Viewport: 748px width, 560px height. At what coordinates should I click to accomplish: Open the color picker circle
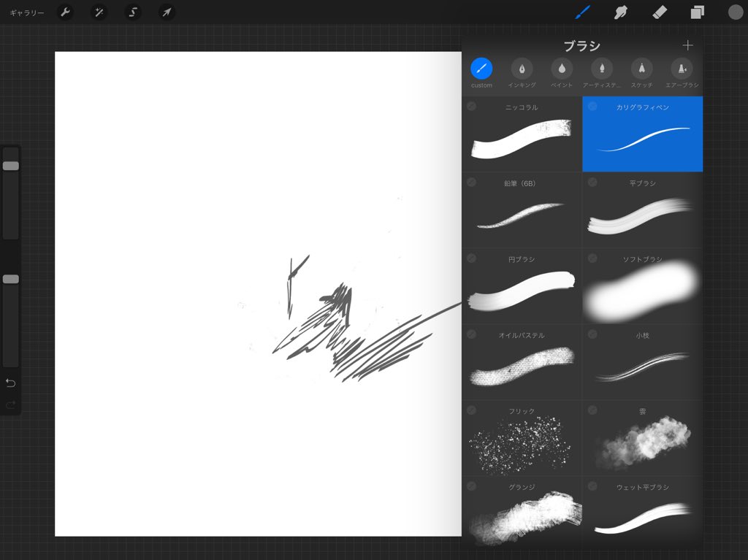click(736, 12)
